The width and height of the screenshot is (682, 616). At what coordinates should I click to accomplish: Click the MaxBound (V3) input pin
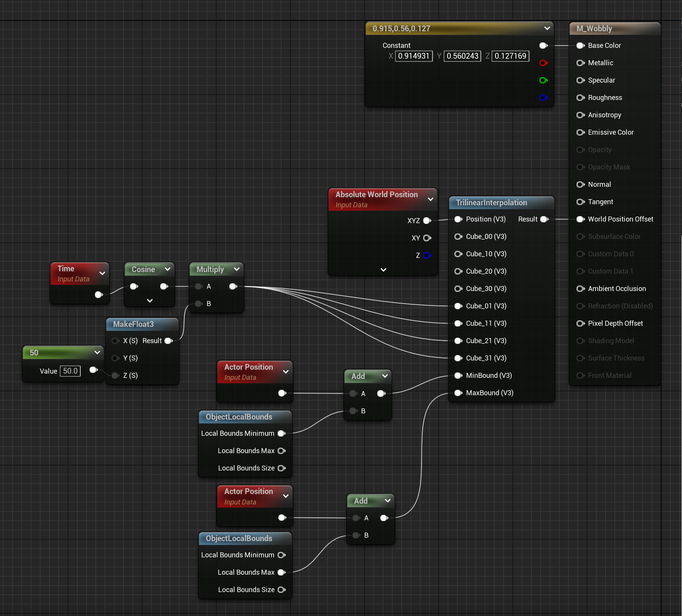(x=458, y=393)
